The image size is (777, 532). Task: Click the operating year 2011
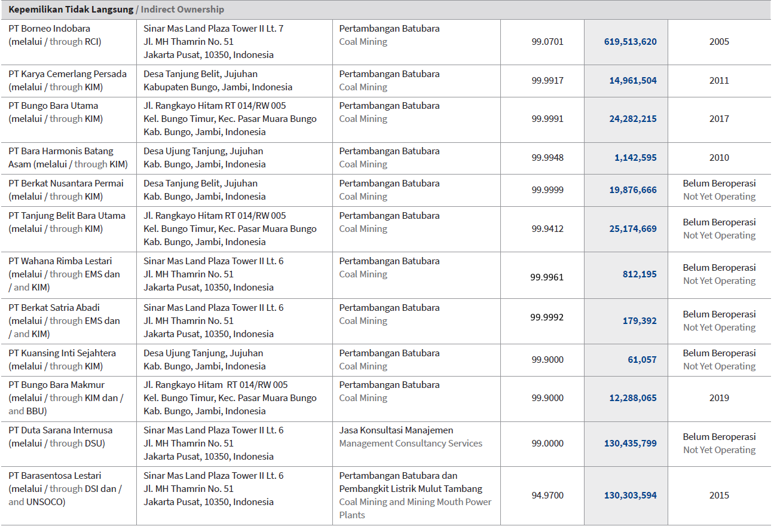719,81
